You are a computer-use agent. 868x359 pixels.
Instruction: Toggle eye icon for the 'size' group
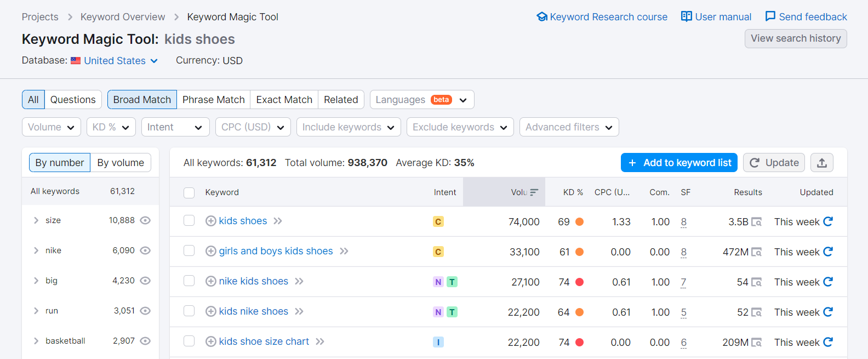[145, 220]
